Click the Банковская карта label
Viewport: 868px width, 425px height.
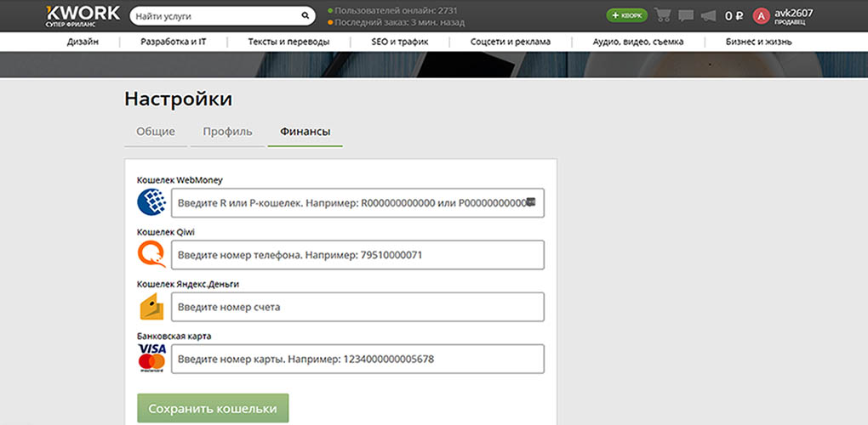[174, 336]
